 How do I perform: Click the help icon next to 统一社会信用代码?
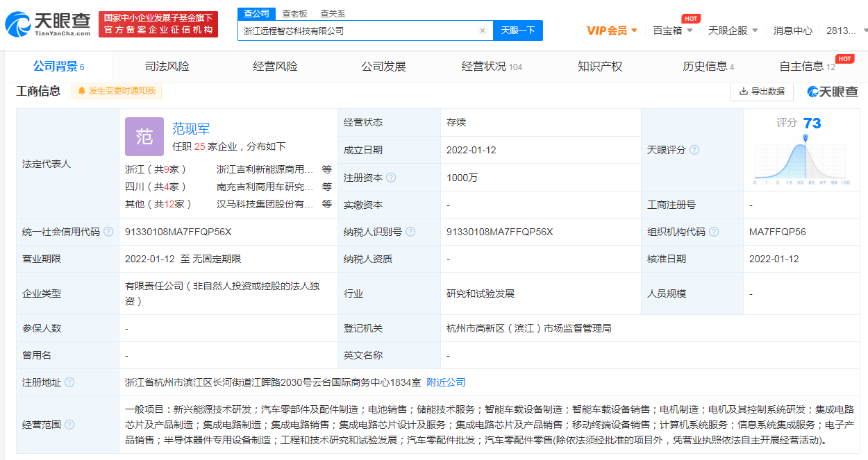coord(108,232)
